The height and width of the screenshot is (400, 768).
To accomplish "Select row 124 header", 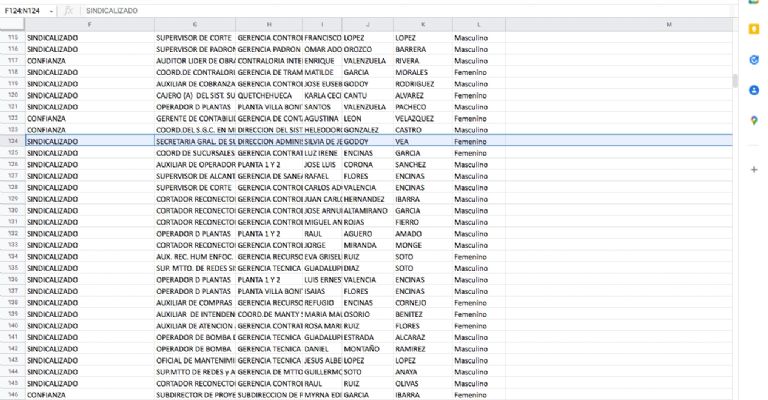I will (x=13, y=141).
